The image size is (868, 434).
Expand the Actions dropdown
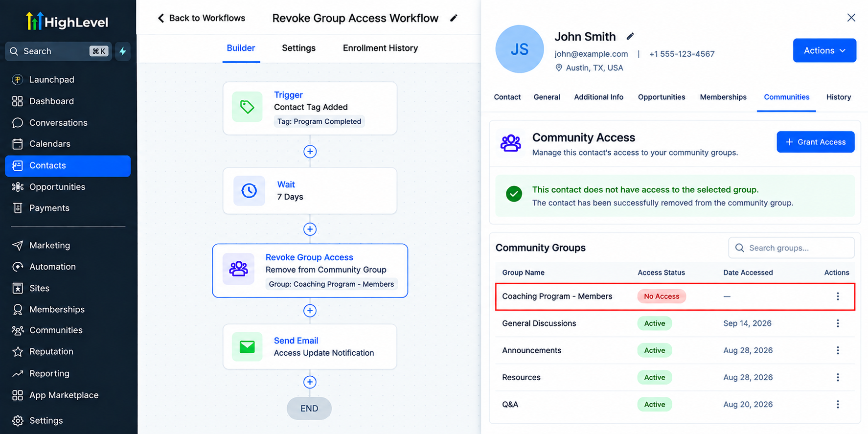(824, 50)
